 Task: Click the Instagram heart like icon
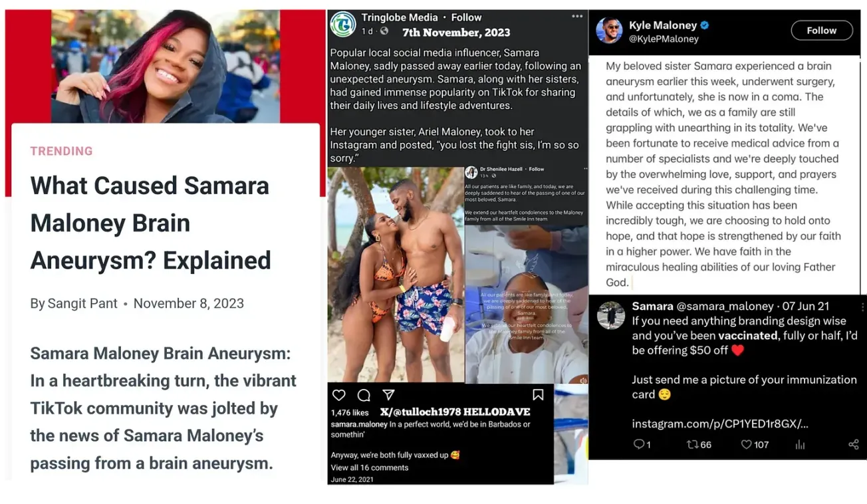338,395
